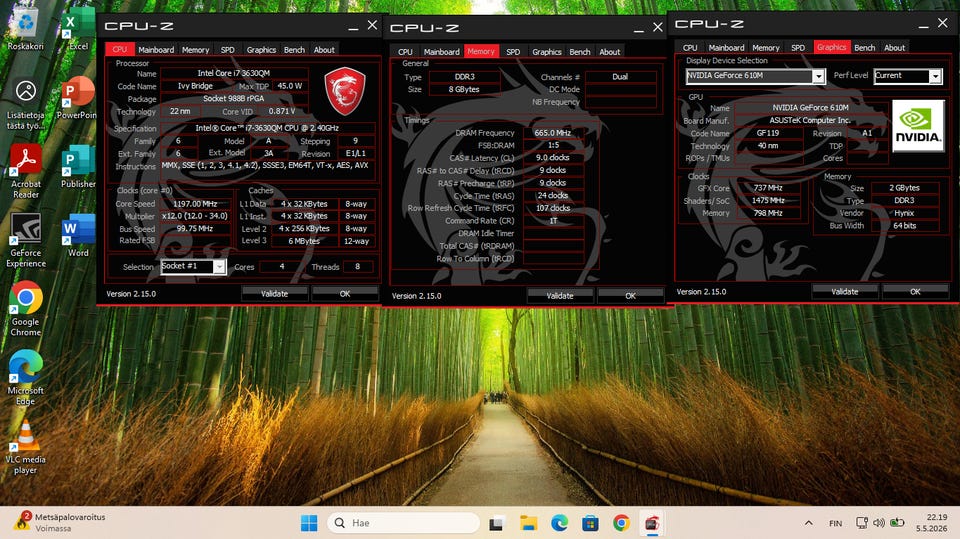Select SPD tab in middle CPU-Z window
The image size is (960, 539).
coord(513,51)
